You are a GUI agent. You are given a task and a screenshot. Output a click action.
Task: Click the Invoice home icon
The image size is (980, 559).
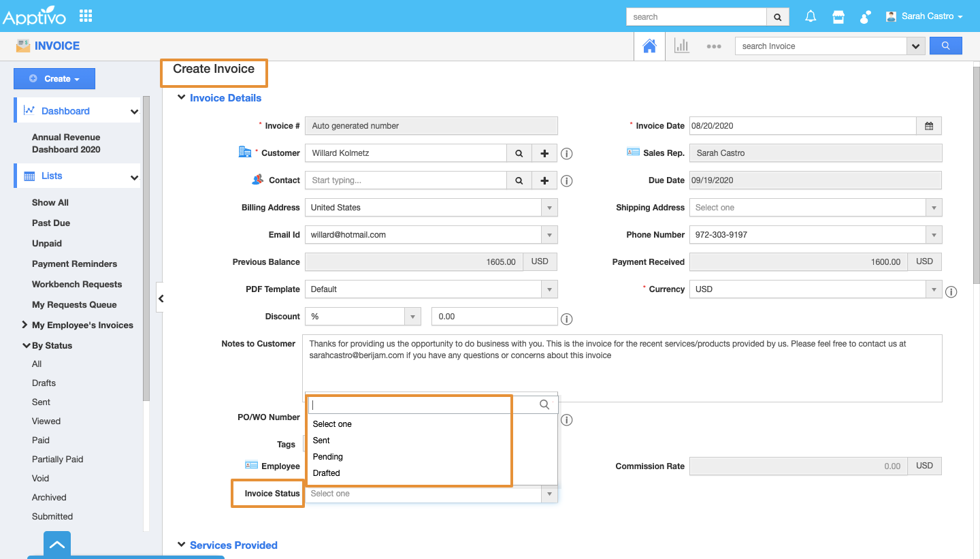(x=649, y=46)
